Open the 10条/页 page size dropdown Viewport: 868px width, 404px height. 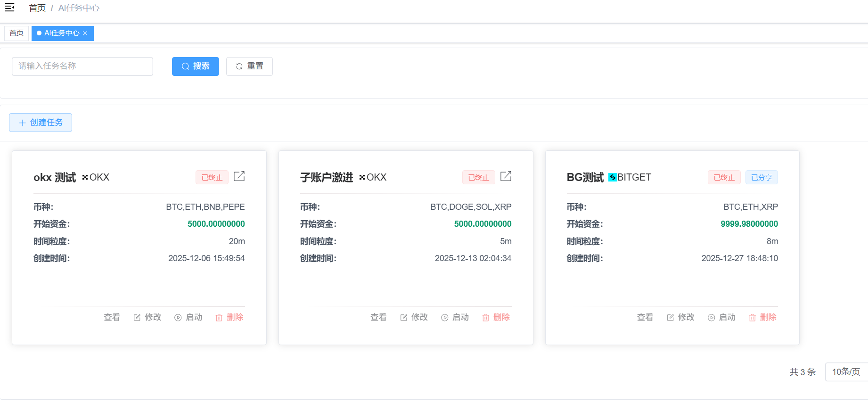point(846,372)
